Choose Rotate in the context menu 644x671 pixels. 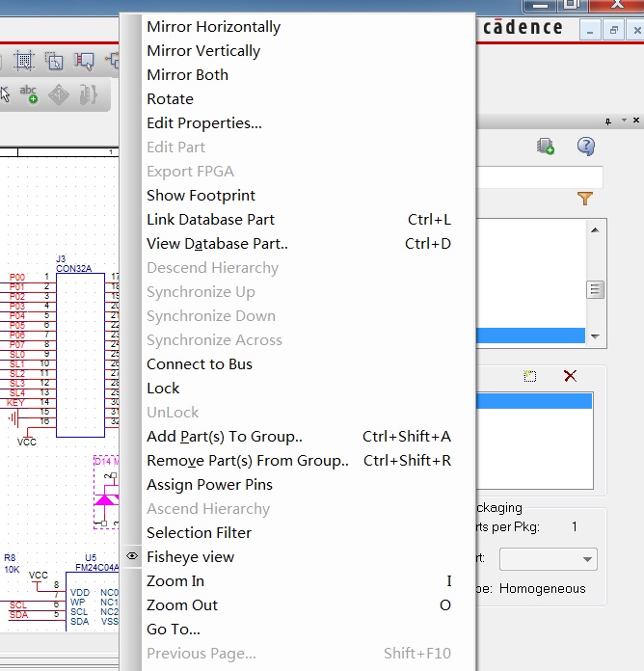pos(170,99)
